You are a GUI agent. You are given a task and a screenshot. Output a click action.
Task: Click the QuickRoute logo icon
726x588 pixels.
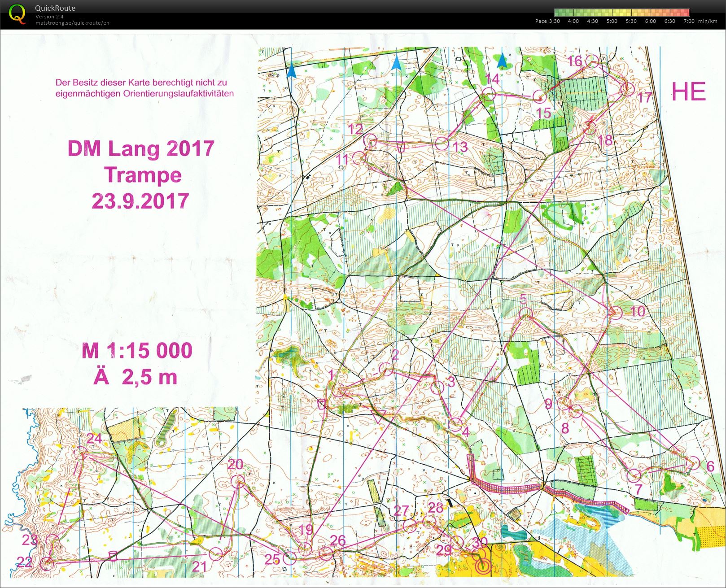coord(17,13)
